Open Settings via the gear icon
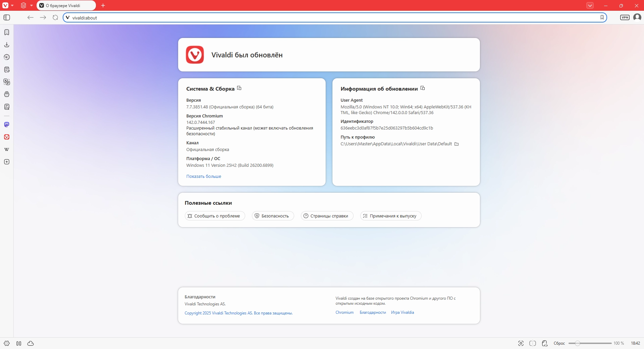The image size is (644, 349). pyautogui.click(x=7, y=343)
